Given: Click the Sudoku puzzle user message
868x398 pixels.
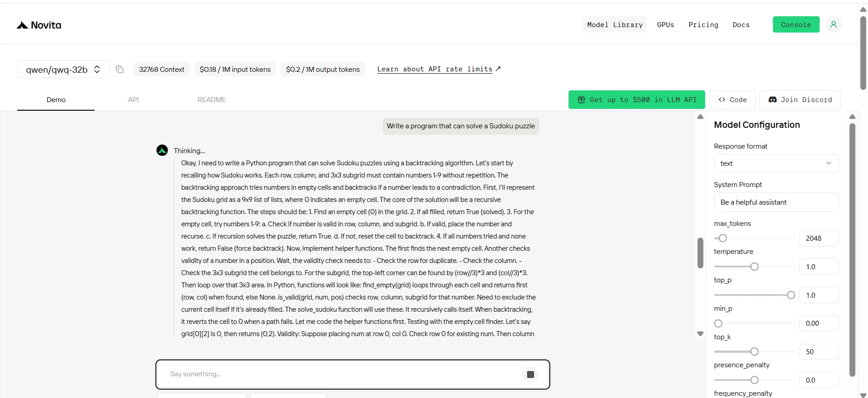Looking at the screenshot, I should click(460, 126).
